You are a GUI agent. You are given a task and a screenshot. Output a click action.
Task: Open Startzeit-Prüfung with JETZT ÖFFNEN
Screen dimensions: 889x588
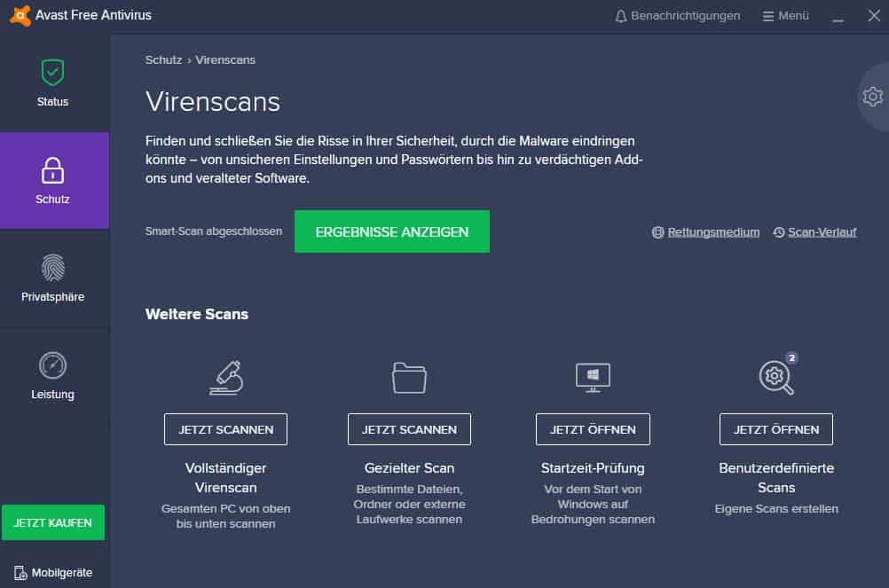pyautogui.click(x=593, y=429)
